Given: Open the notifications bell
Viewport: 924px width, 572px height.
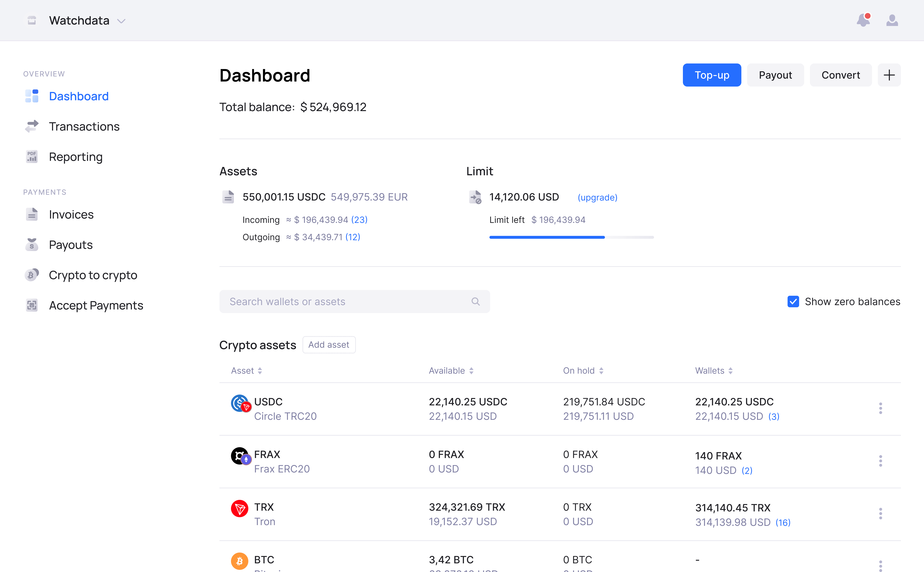Looking at the screenshot, I should click(x=863, y=20).
